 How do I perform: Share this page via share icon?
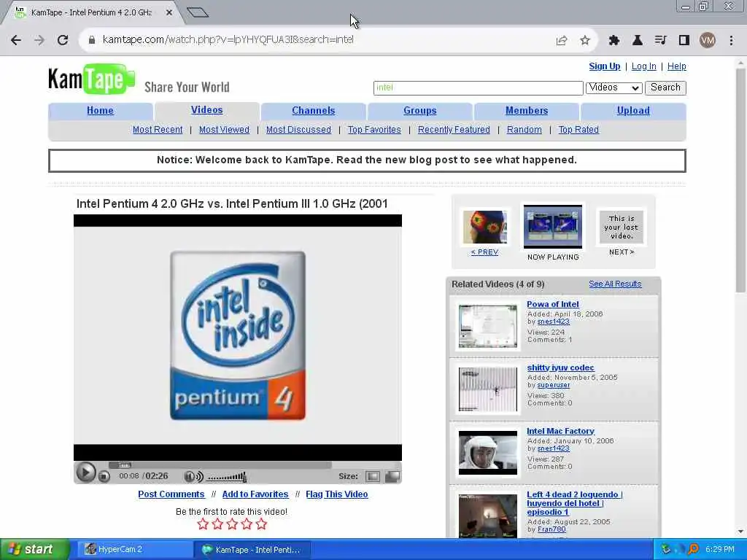562,41
